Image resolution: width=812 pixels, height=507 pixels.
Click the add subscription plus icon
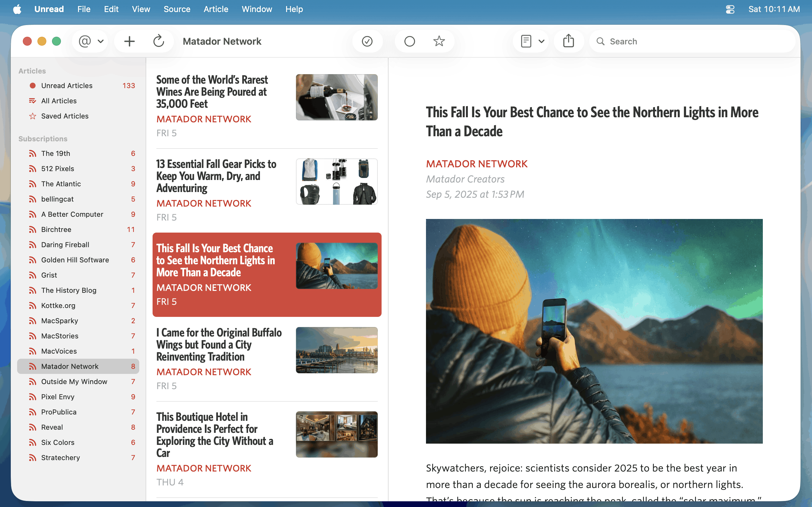[x=129, y=41]
